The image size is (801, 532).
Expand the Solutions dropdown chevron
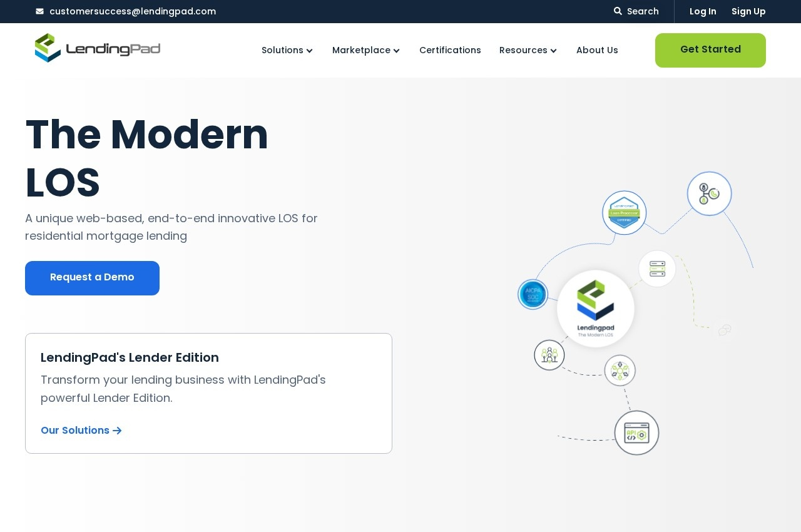pos(309,51)
